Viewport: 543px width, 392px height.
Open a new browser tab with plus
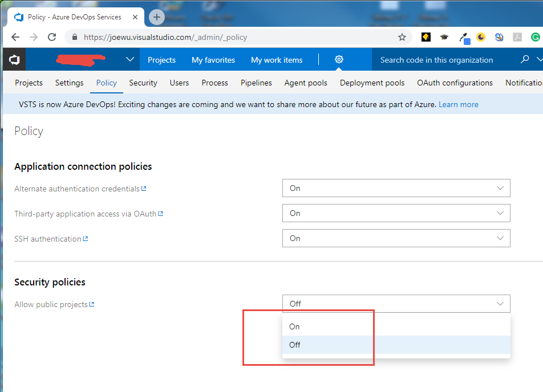(156, 17)
